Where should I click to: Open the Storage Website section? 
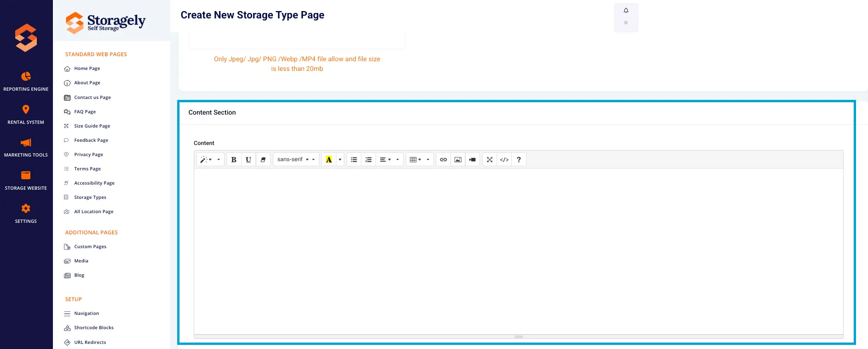26,180
